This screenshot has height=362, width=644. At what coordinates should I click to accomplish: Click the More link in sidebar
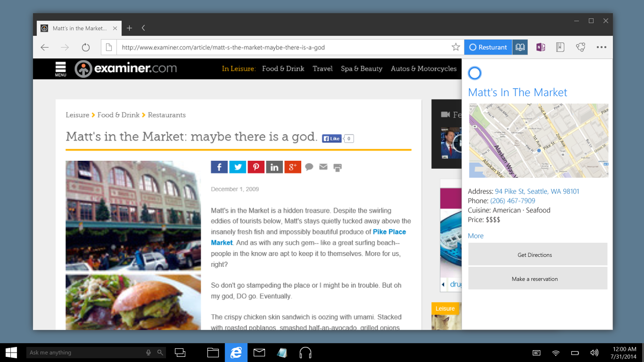pyautogui.click(x=476, y=236)
